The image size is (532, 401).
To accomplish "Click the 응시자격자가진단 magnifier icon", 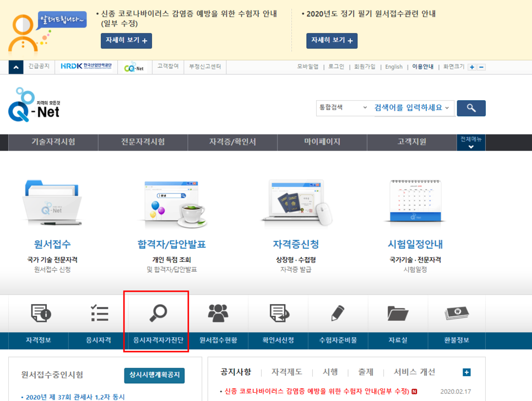I will (x=159, y=314).
